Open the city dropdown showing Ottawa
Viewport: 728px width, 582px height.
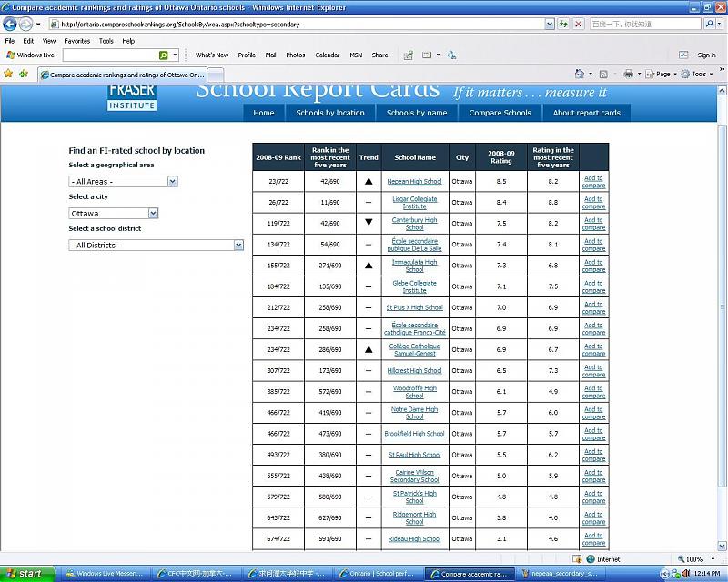[x=114, y=214]
